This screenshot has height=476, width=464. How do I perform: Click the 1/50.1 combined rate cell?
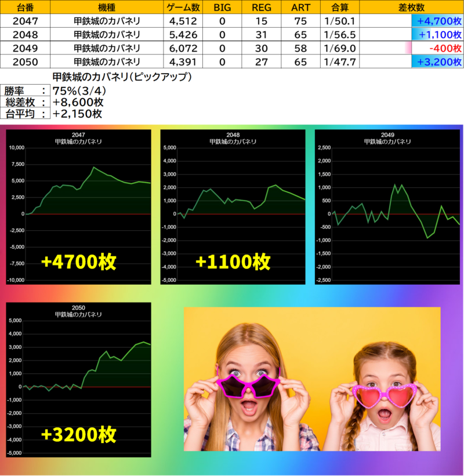(x=340, y=21)
